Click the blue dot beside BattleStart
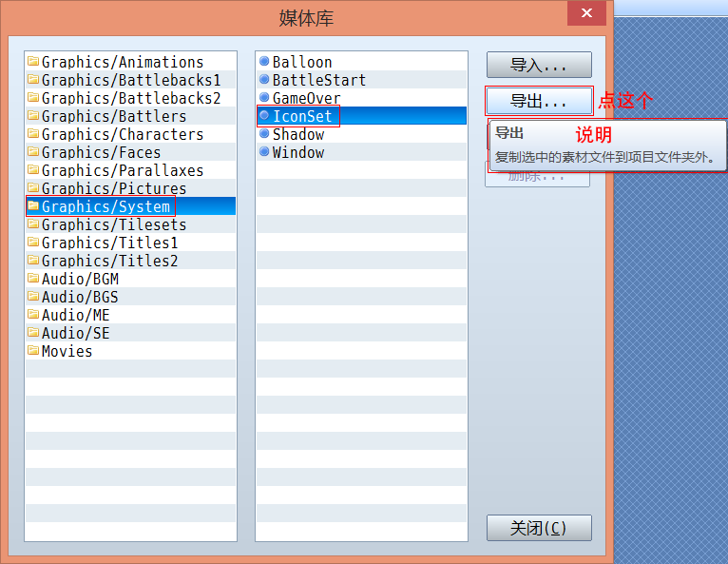This screenshot has width=728, height=564. click(264, 79)
